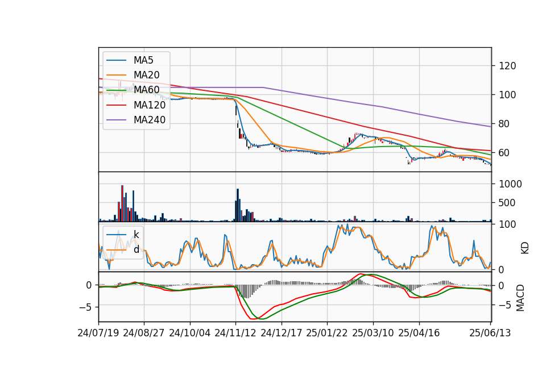
Task: Click the orange MA20 legend line sample
Action: point(116,75)
